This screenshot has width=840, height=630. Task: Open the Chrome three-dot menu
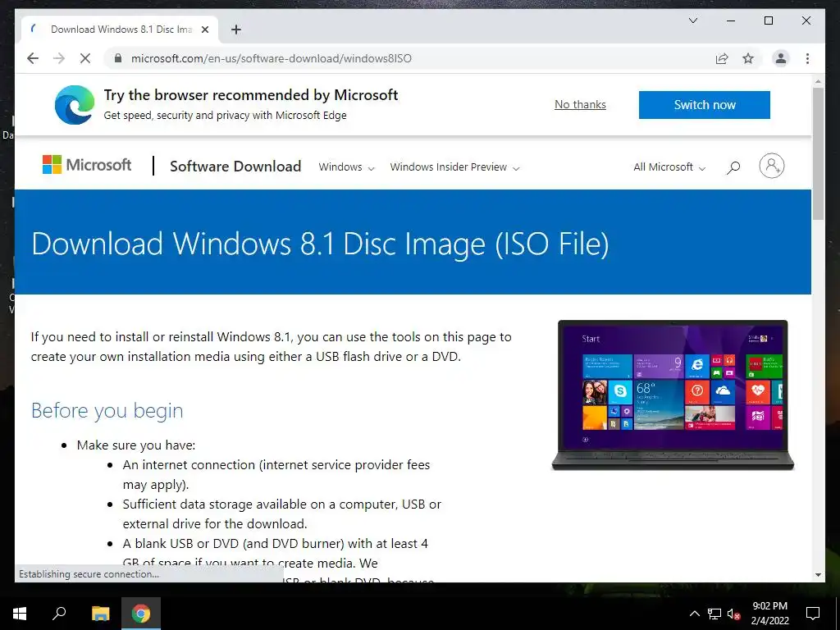tap(807, 58)
